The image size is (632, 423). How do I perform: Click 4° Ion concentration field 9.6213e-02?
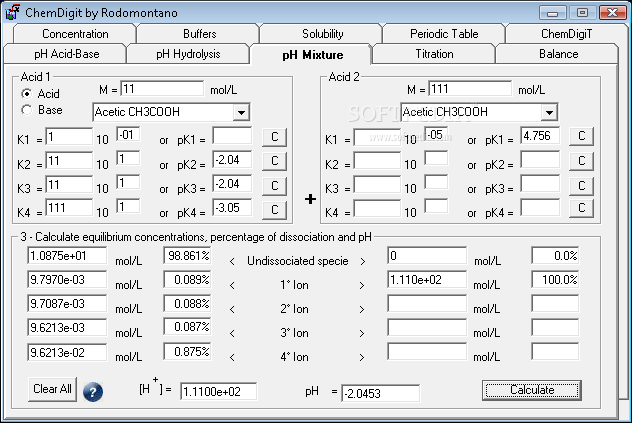click(x=67, y=352)
